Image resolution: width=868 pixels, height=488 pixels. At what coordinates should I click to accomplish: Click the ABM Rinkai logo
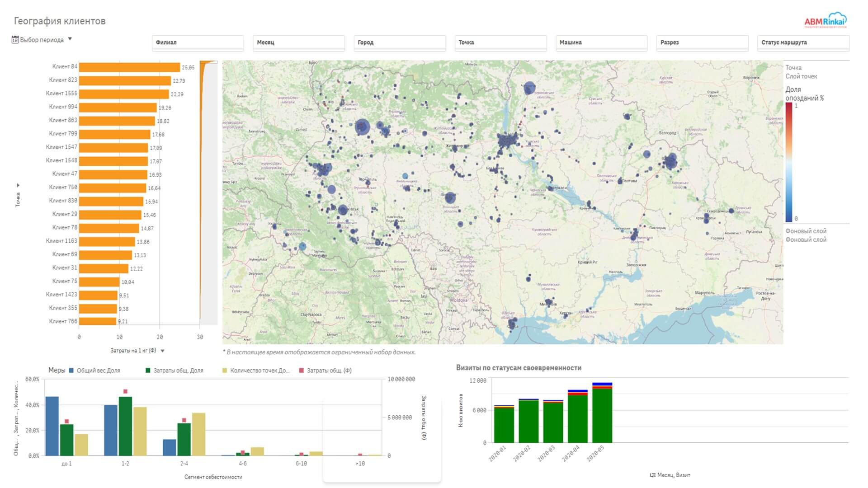(x=825, y=21)
